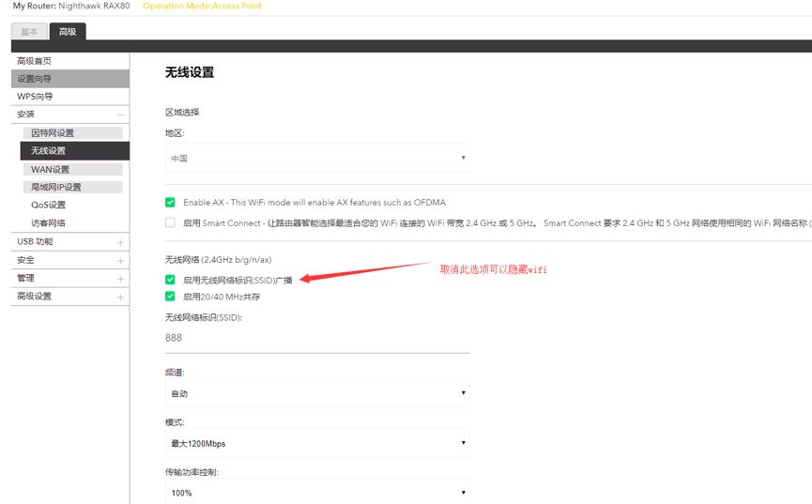Image resolution: width=812 pixels, height=504 pixels.
Task: Open WAN设置 page
Action: (72, 169)
